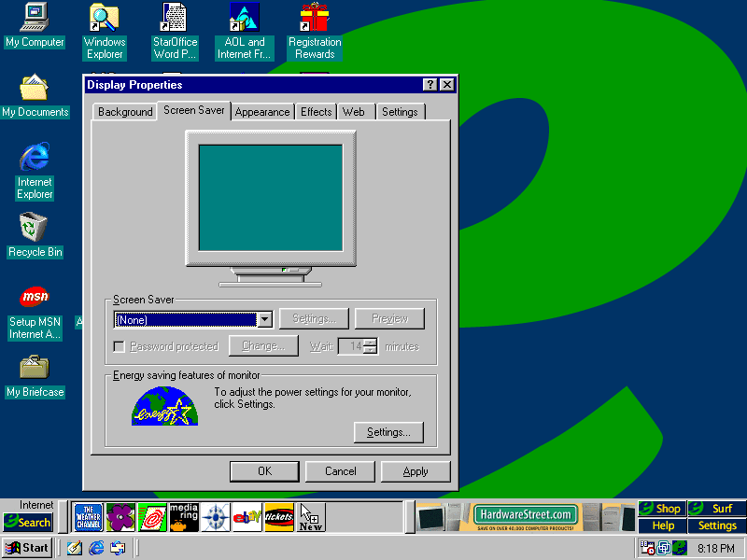Click the Energy Star logo image
Image resolution: width=747 pixels, height=560 pixels.
166,406
